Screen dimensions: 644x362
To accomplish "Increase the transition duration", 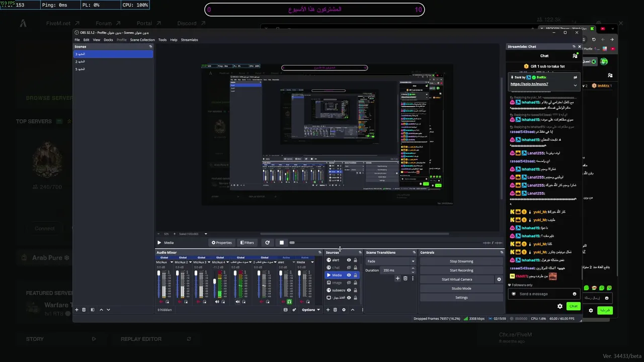I will point(413,269).
